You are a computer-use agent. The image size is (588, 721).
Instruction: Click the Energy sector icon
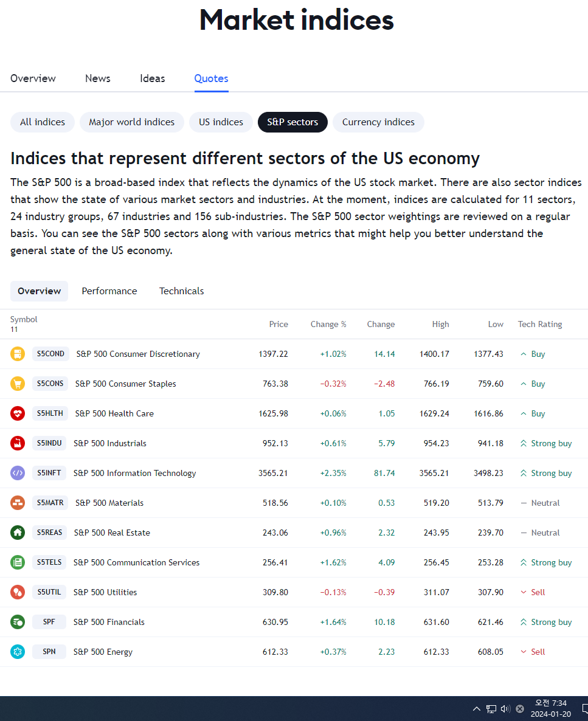[x=18, y=652]
